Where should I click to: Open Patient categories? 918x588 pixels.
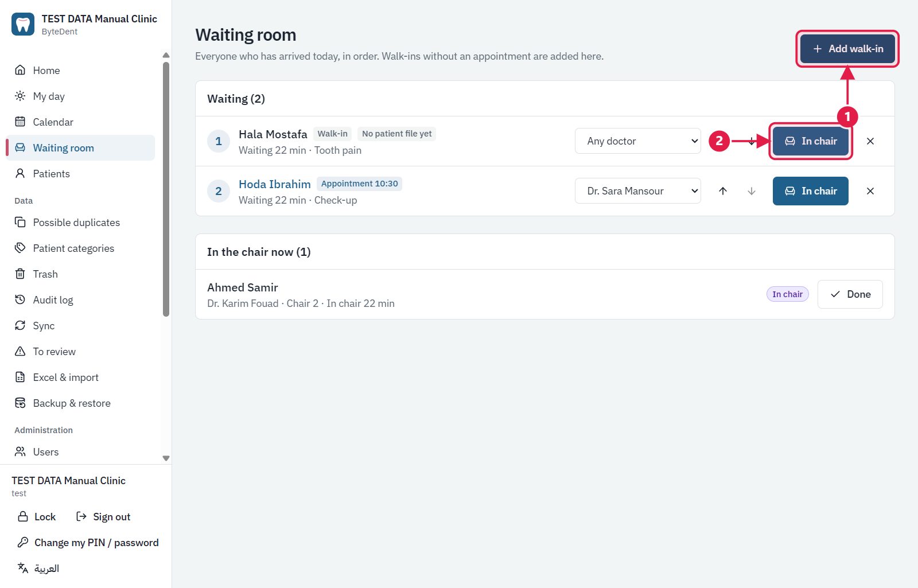[x=80, y=248]
